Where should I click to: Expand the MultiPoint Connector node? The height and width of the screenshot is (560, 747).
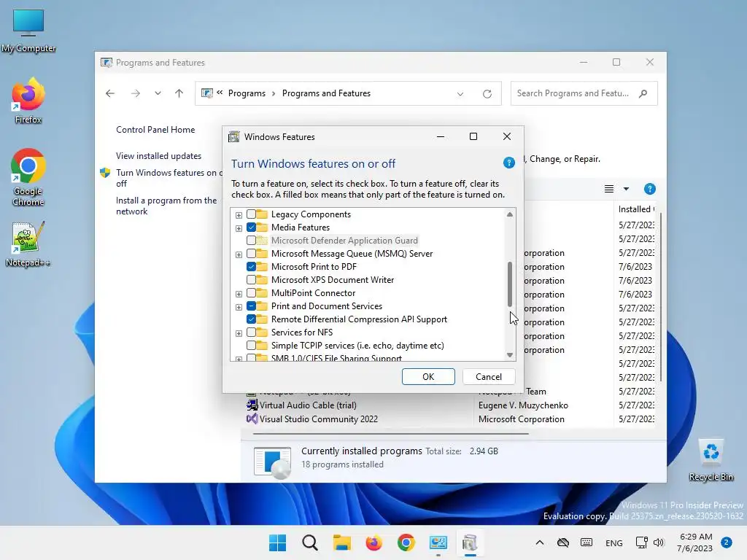tap(239, 294)
